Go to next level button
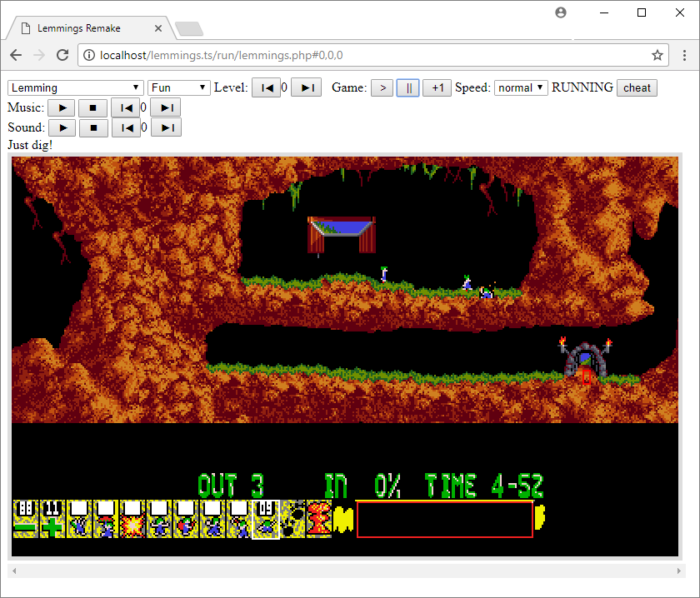 point(307,87)
